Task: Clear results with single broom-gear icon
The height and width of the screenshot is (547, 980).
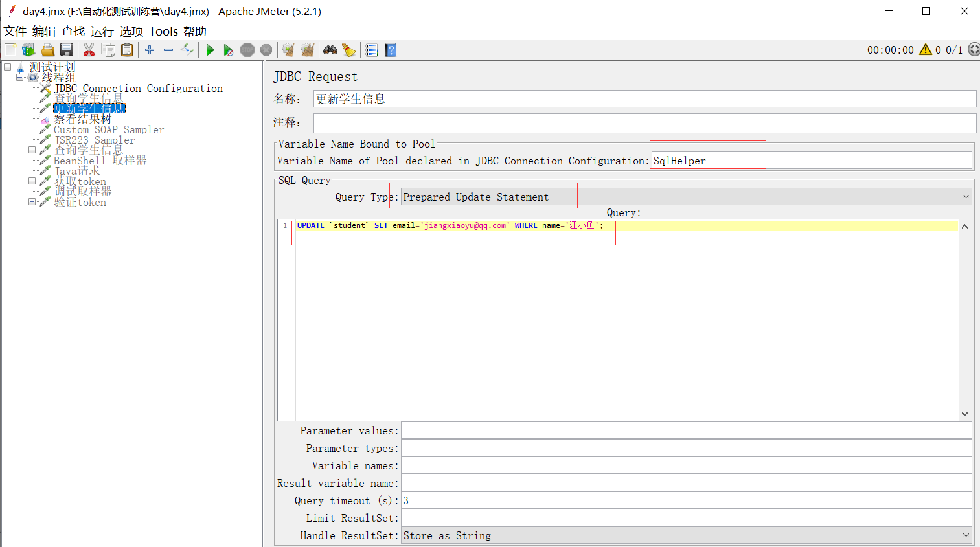Action: click(288, 50)
